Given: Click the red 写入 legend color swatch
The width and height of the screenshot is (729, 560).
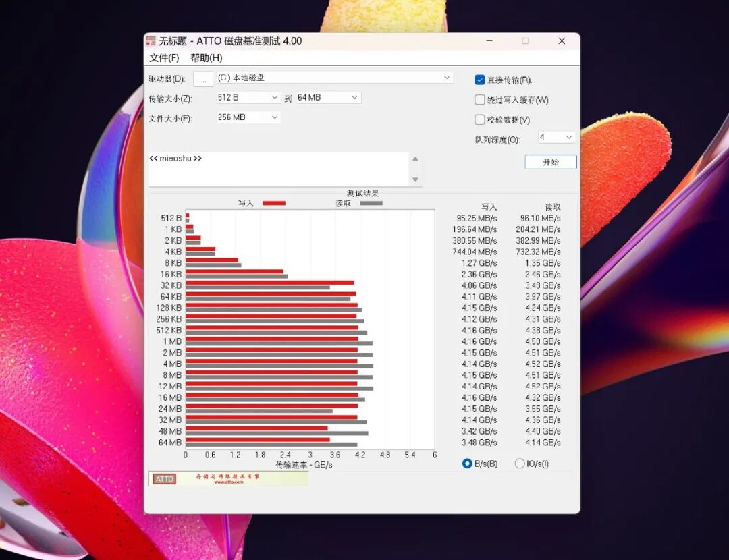Looking at the screenshot, I should (274, 203).
